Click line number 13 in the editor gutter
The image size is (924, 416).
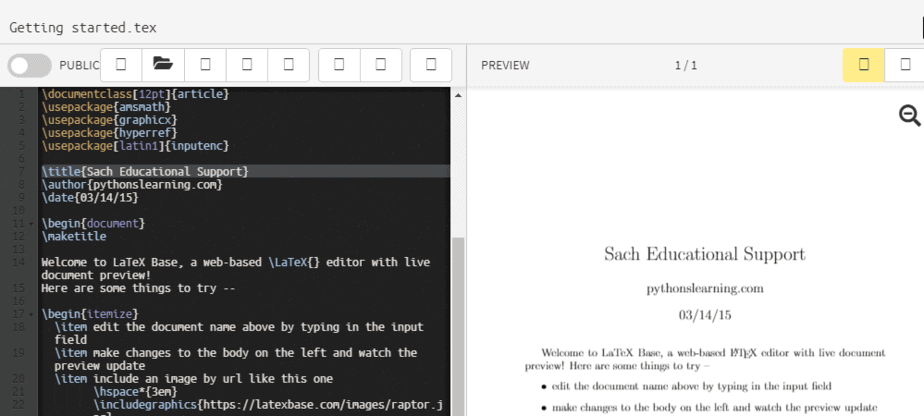(19, 250)
